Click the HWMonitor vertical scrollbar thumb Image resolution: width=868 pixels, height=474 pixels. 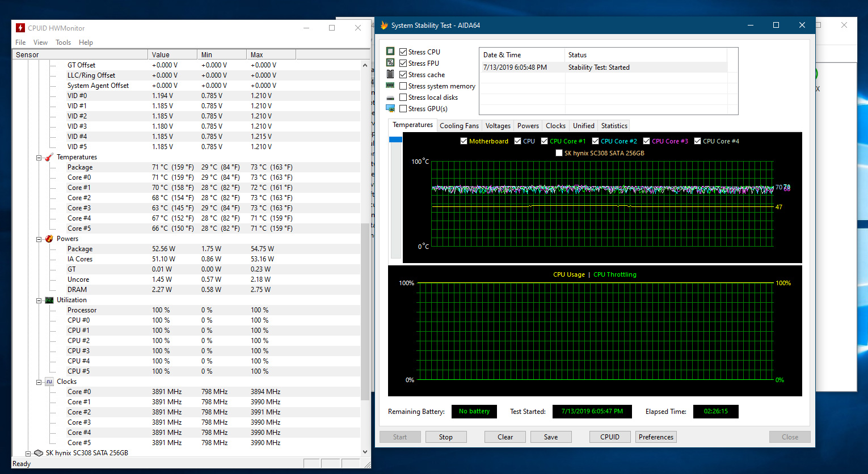point(365,311)
